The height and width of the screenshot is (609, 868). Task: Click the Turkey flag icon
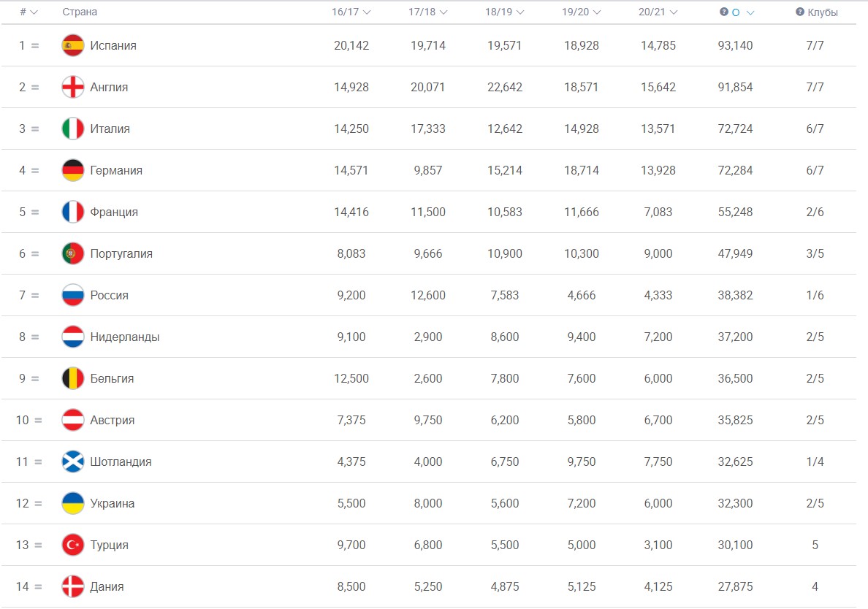pyautogui.click(x=73, y=545)
